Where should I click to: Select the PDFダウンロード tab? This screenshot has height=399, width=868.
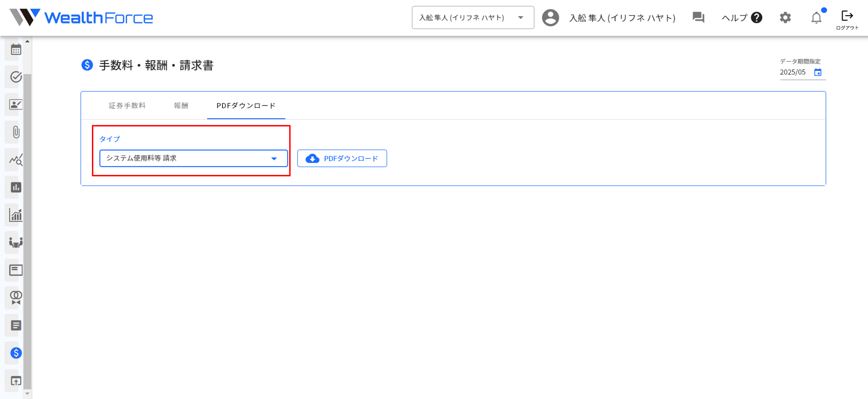pyautogui.click(x=246, y=106)
